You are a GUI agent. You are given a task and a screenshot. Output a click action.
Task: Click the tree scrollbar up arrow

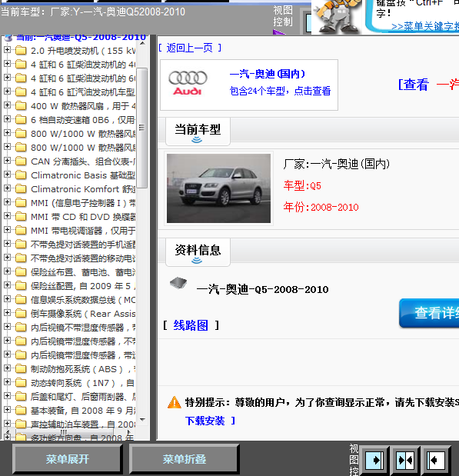pyautogui.click(x=142, y=43)
